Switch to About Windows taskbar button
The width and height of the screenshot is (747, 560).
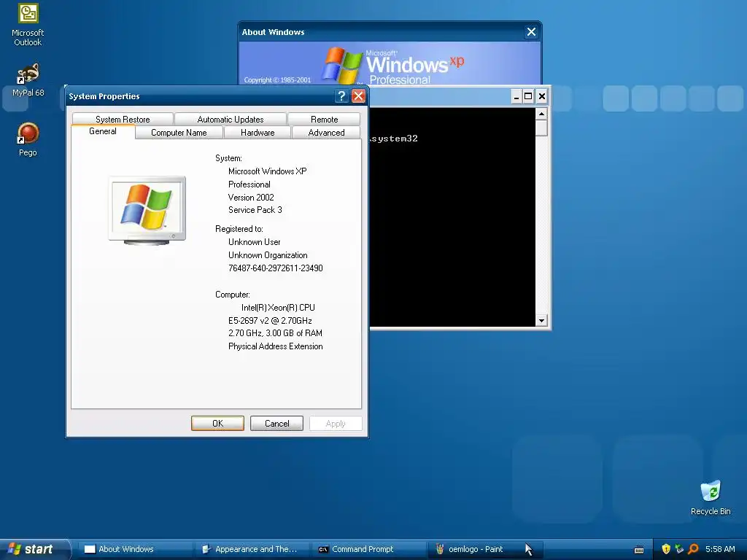click(136, 549)
